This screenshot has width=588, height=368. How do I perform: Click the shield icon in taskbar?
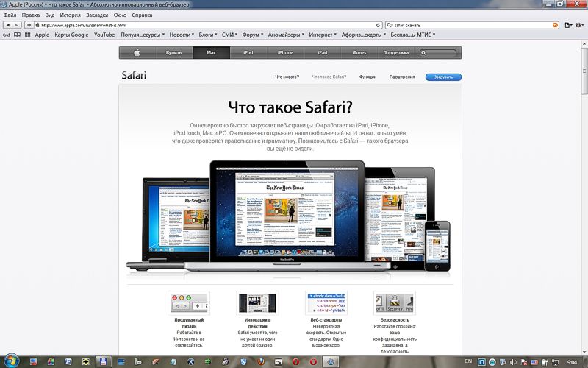pos(243,361)
